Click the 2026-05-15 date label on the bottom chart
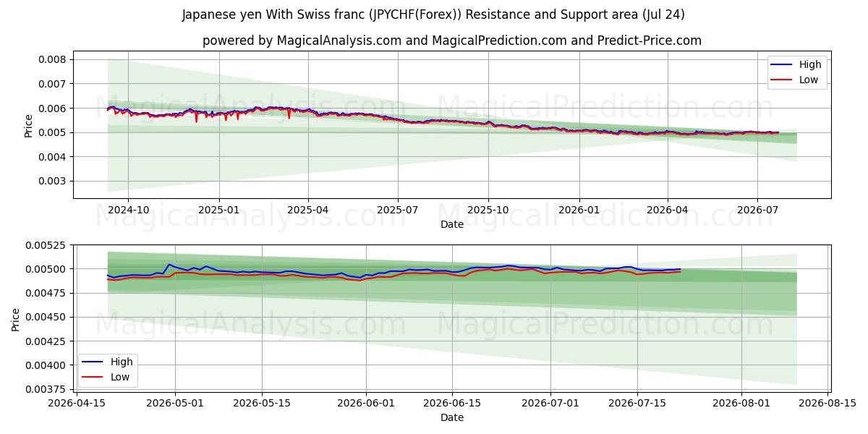868x434 pixels. (262, 404)
